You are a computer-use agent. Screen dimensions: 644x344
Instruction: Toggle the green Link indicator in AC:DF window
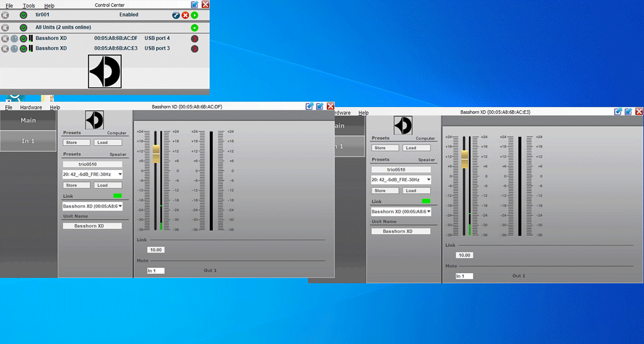[117, 196]
